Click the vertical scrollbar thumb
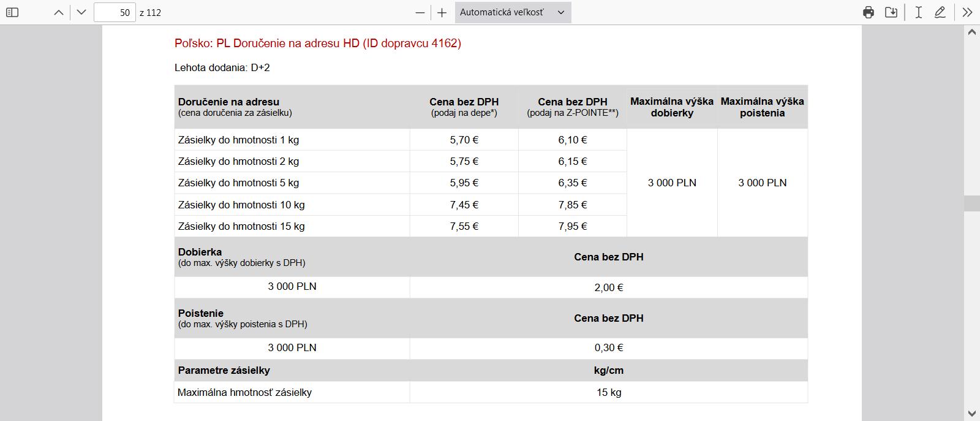Image resolution: width=980 pixels, height=421 pixels. click(x=971, y=203)
